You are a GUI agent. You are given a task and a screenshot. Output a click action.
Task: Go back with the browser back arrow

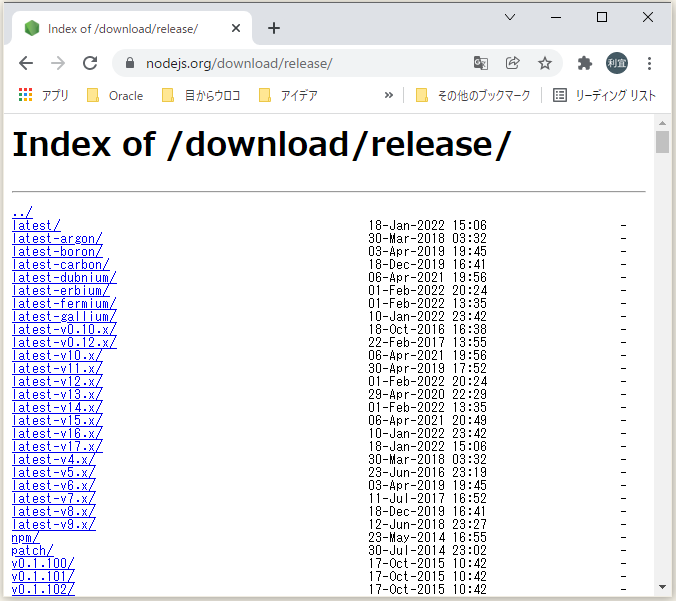point(26,63)
